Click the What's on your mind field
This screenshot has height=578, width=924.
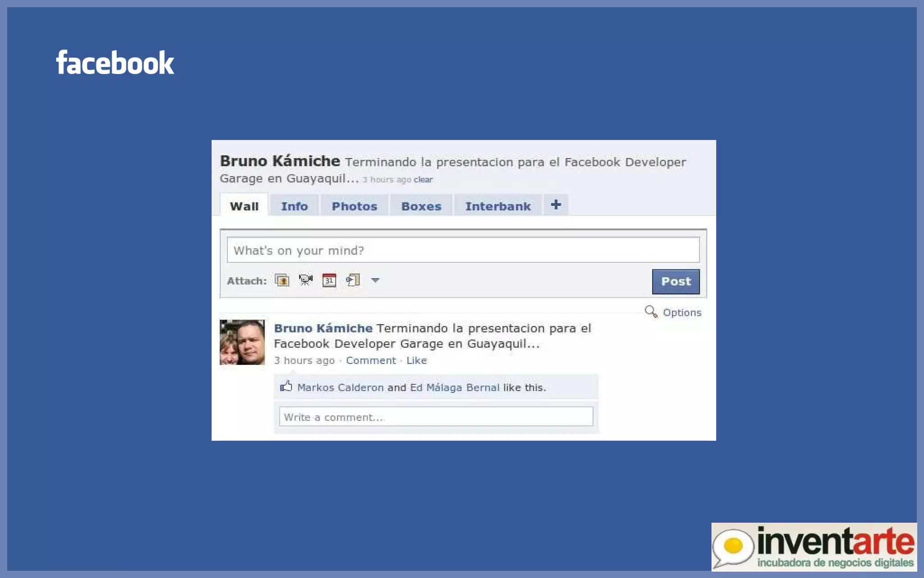463,250
